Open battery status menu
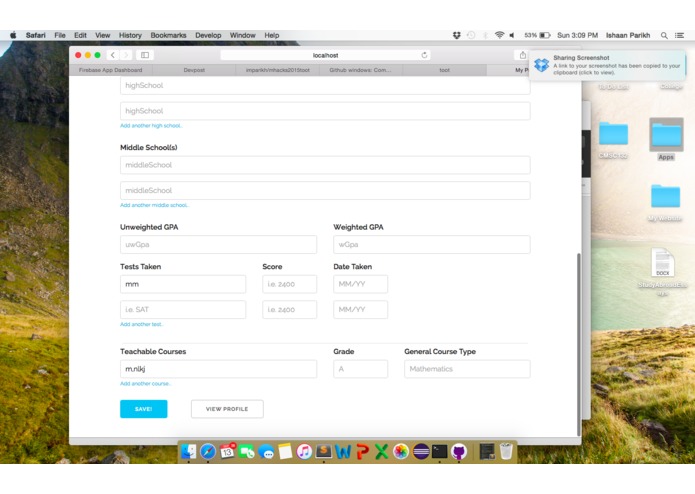Viewport: 695px width, 494px height. point(537,35)
